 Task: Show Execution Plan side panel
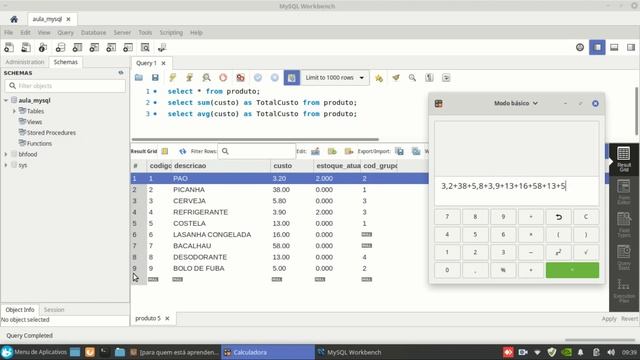point(624,290)
